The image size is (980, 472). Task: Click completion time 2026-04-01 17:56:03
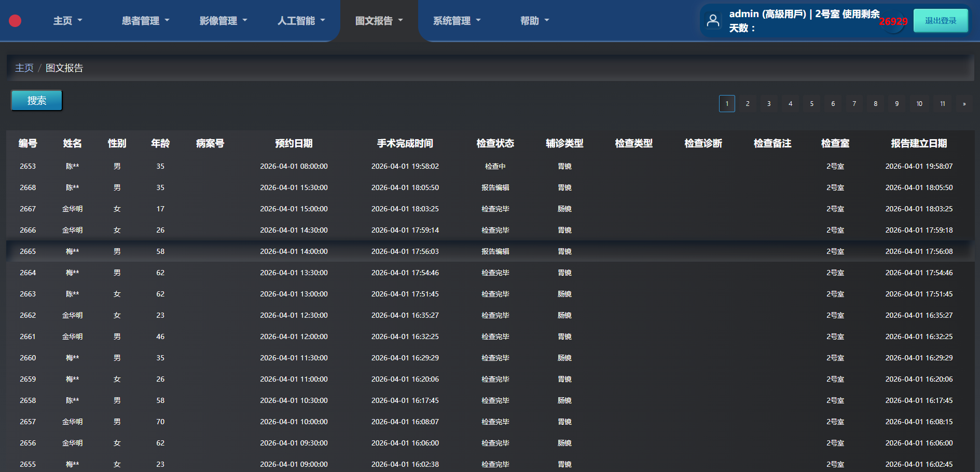(405, 251)
